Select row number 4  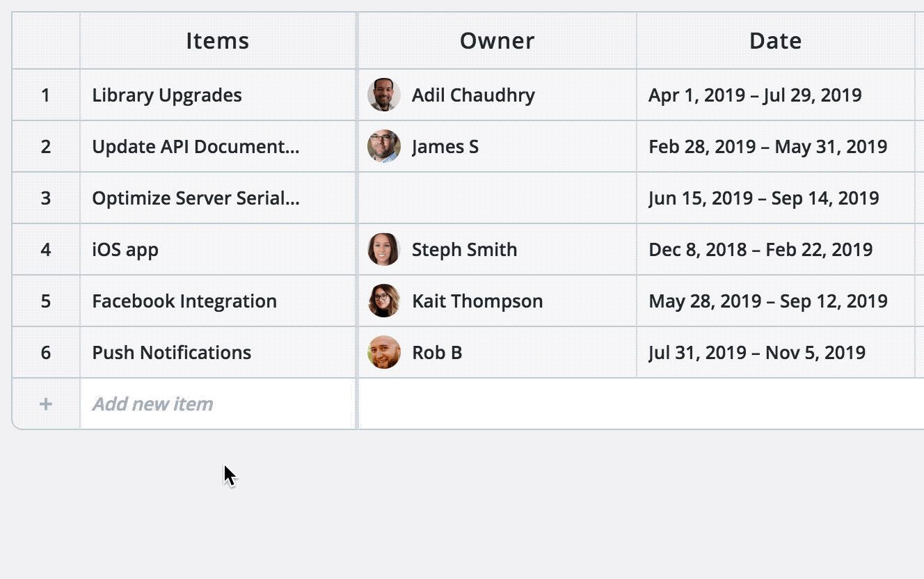[45, 249]
